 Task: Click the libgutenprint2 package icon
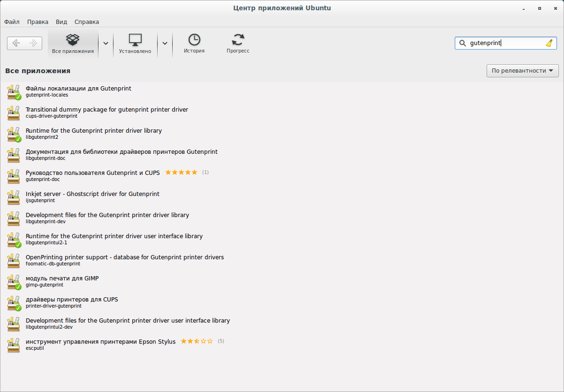(14, 134)
